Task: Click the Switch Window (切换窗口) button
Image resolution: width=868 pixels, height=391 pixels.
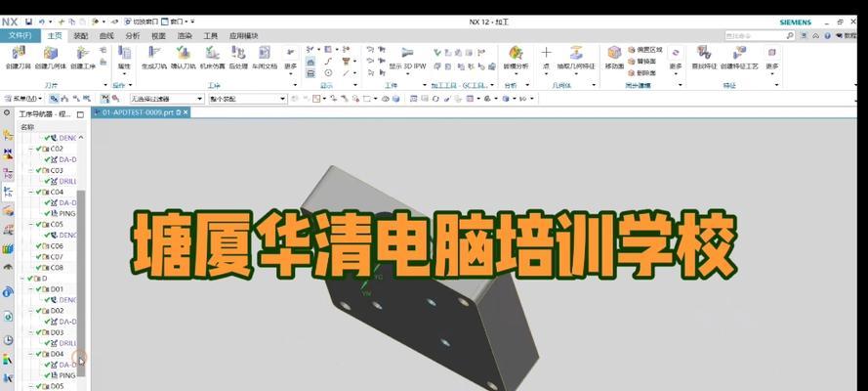Action: [x=142, y=22]
